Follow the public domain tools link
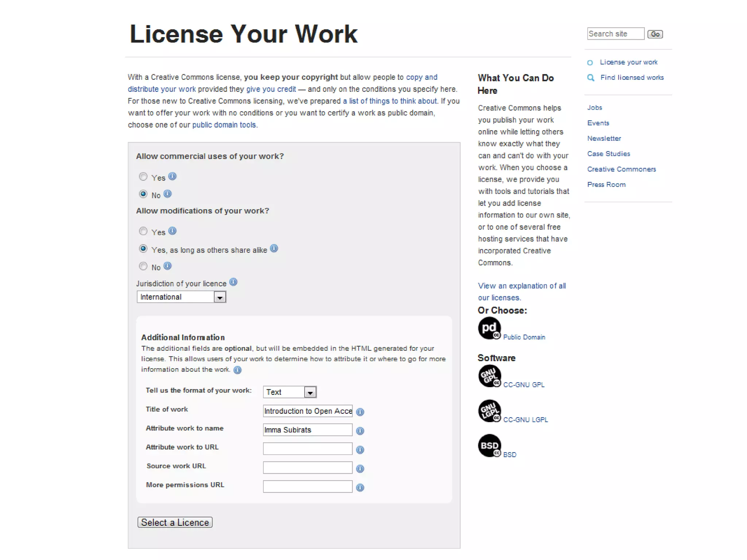The width and height of the screenshot is (747, 560). [224, 125]
